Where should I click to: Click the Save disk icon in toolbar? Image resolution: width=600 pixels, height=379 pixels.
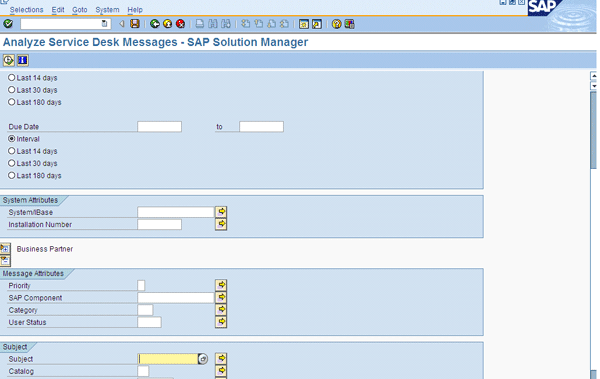pyautogui.click(x=135, y=24)
